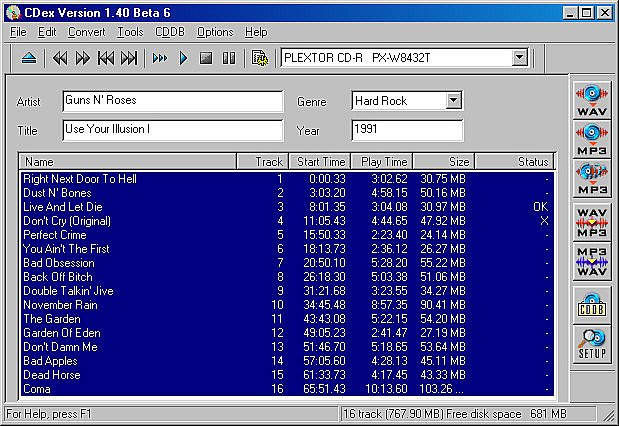Start playback with the play button
The height and width of the screenshot is (426, 619).
(x=183, y=59)
